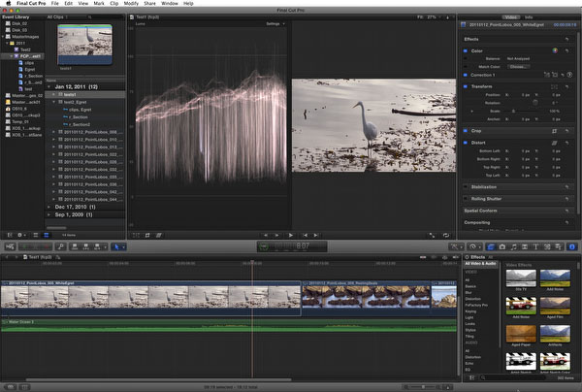Enable the Stabilization checkbox
This screenshot has width=582, height=392.
coord(465,187)
